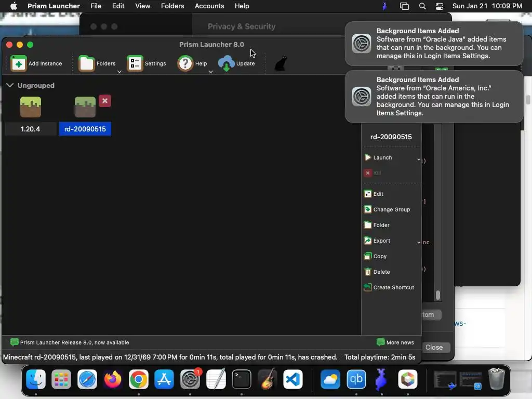Viewport: 532px width, 399px height.
Task: Click the purple Prism icon in menu bar
Action: 384,6
